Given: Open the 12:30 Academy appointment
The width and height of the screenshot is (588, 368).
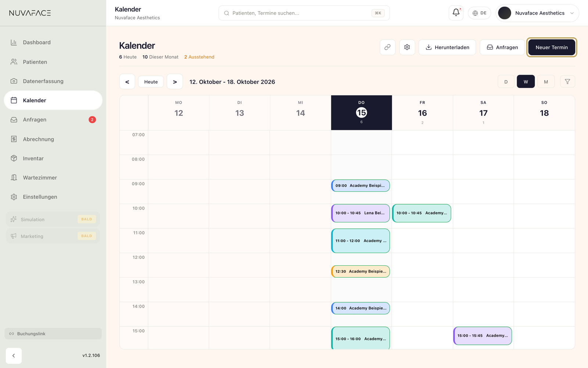Looking at the screenshot, I should point(361,271).
